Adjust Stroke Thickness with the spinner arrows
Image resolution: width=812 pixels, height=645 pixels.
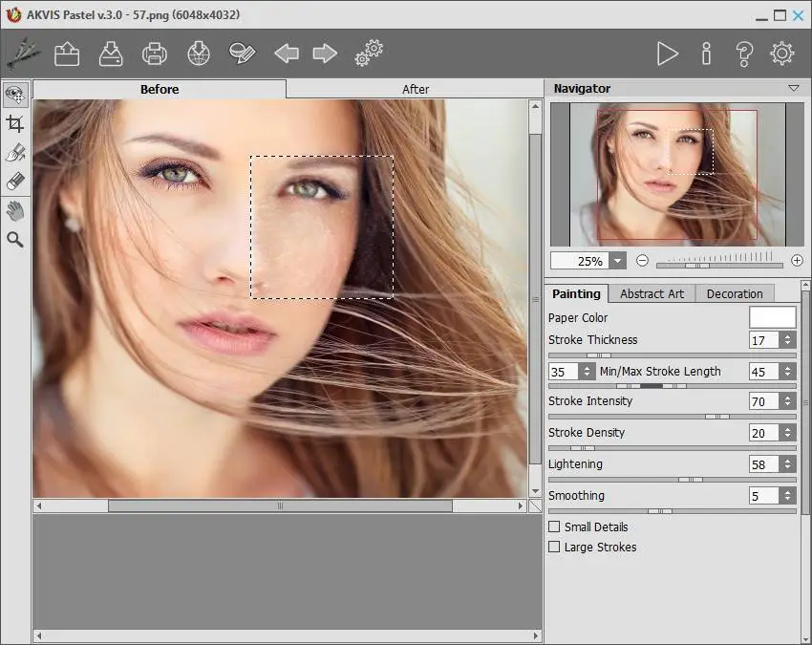[x=787, y=340]
